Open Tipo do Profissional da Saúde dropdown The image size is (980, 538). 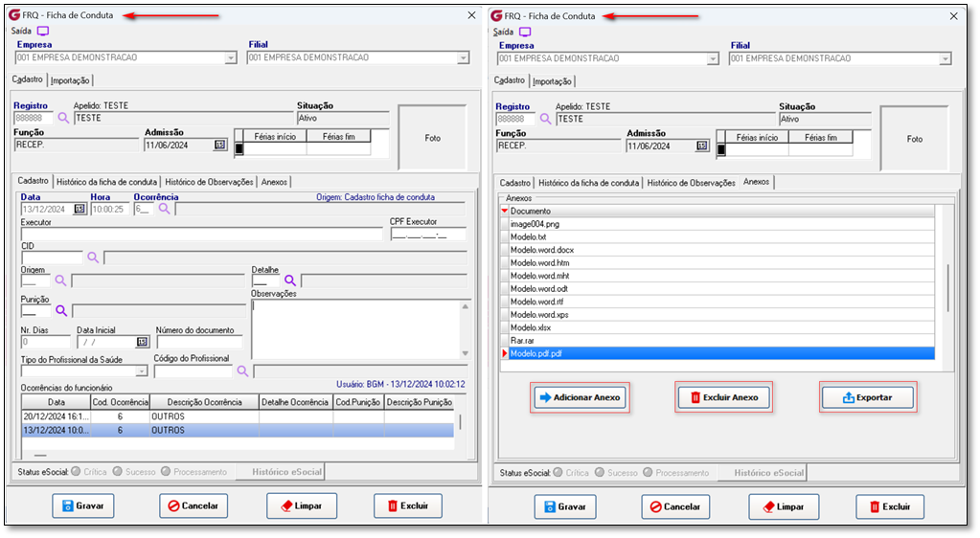(x=141, y=371)
